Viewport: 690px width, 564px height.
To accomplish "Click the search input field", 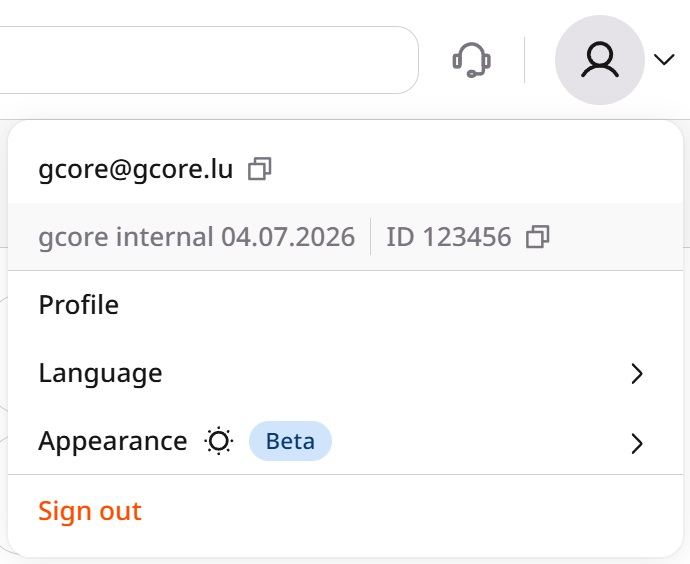I will pos(209,60).
